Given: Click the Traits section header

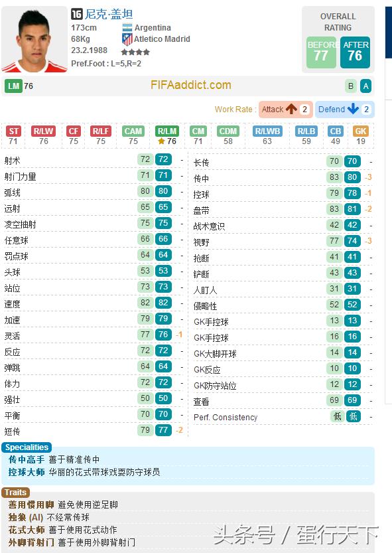Looking at the screenshot, I should tap(15, 493).
